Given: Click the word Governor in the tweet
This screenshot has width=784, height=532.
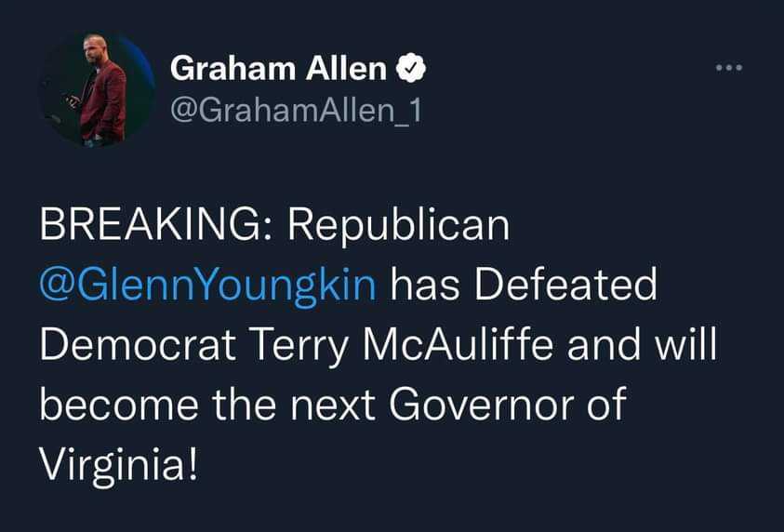Looking at the screenshot, I should [481, 404].
